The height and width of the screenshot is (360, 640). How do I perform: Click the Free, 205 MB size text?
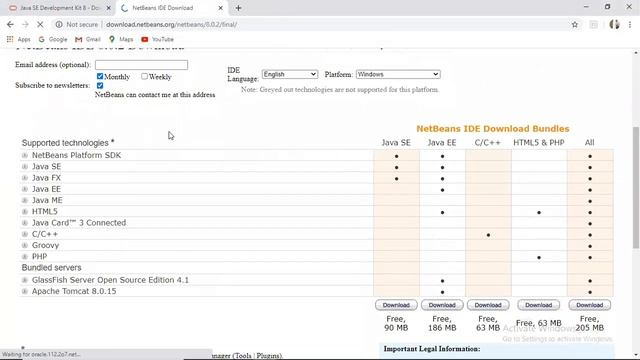(x=589, y=323)
